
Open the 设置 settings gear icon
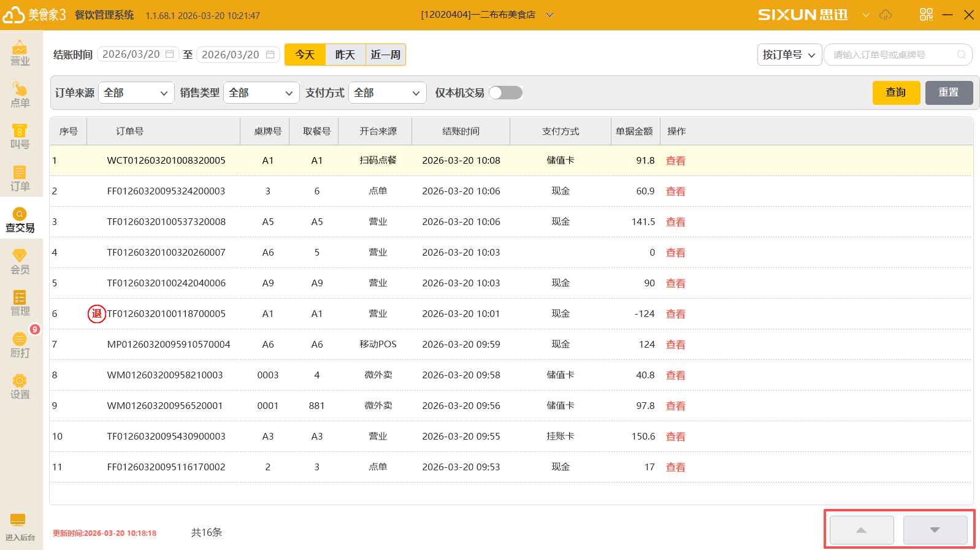20,386
